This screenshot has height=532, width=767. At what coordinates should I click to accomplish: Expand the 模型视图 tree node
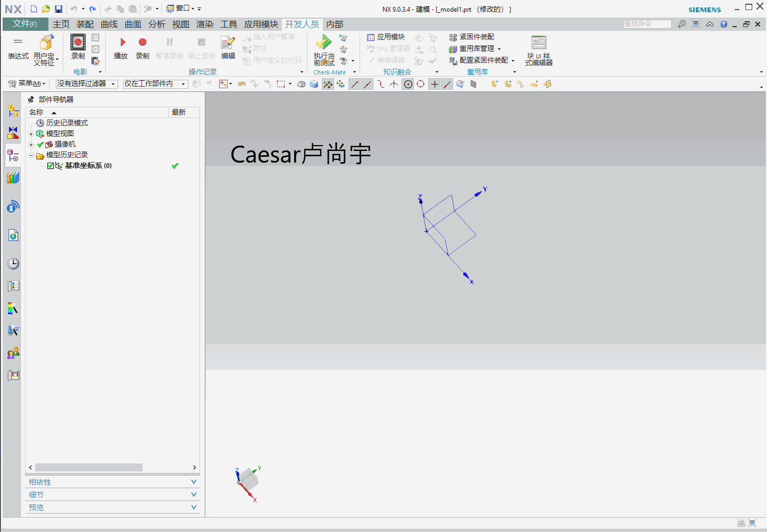[x=31, y=134]
